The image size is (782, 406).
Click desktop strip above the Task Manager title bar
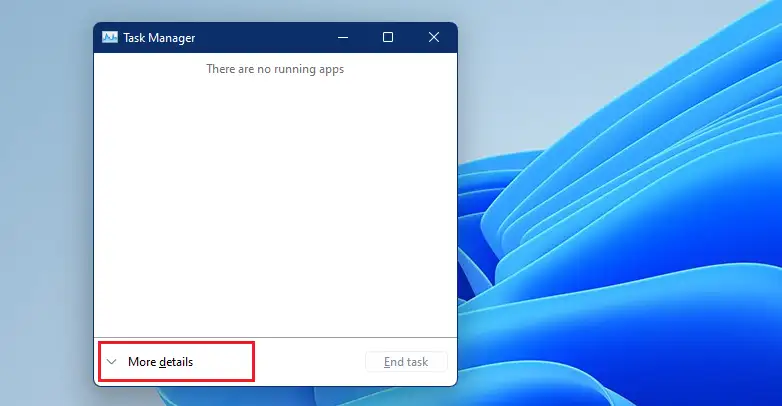pos(275,10)
